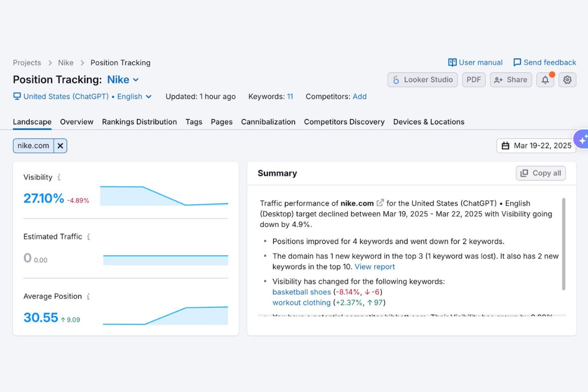Viewport: 588px width, 392px height.
Task: Click the Visibility trend chart
Action: tap(164, 196)
